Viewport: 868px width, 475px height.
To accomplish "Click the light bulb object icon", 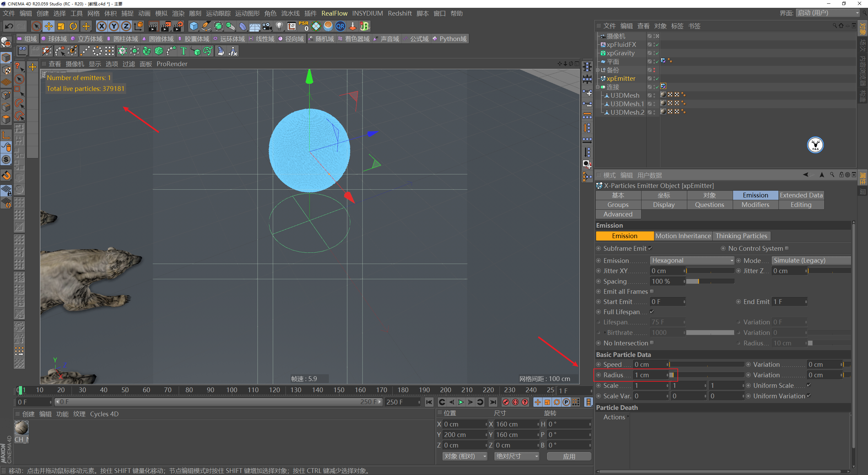I will 279,26.
